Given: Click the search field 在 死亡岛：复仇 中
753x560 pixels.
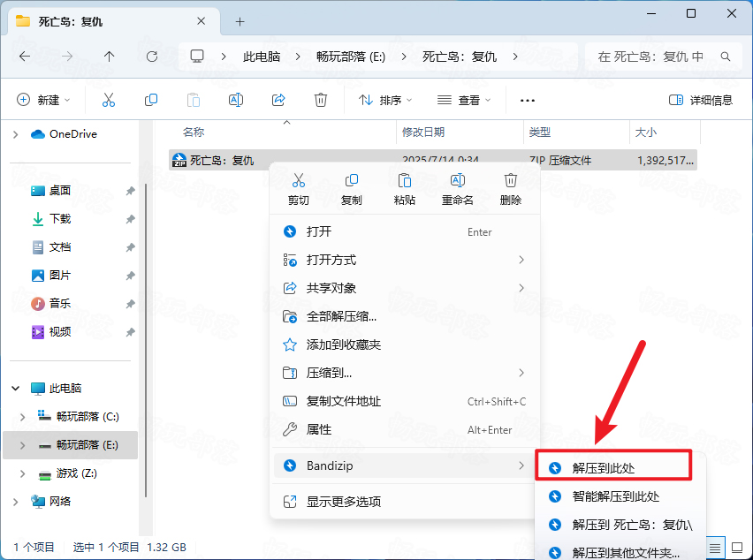Looking at the screenshot, I should (x=663, y=57).
